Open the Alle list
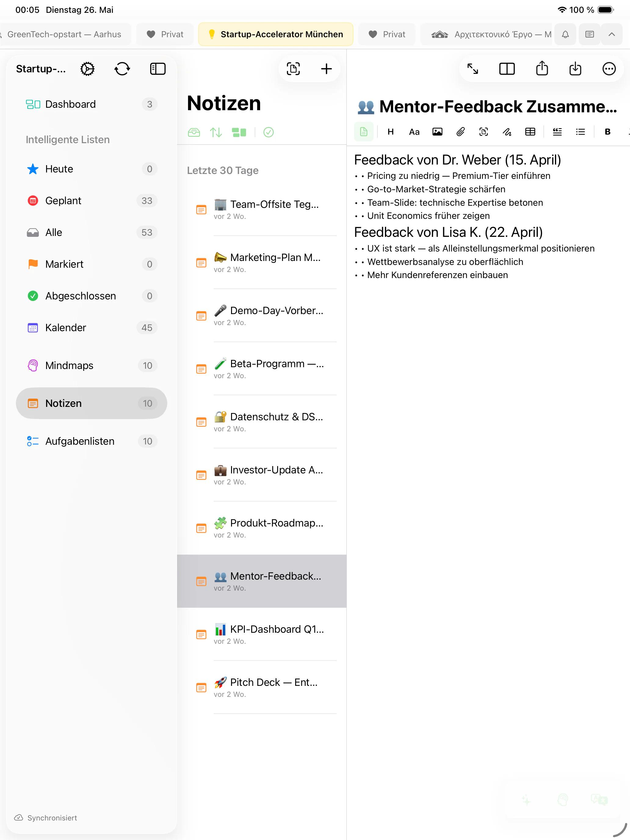This screenshot has width=630, height=840. pyautogui.click(x=92, y=232)
